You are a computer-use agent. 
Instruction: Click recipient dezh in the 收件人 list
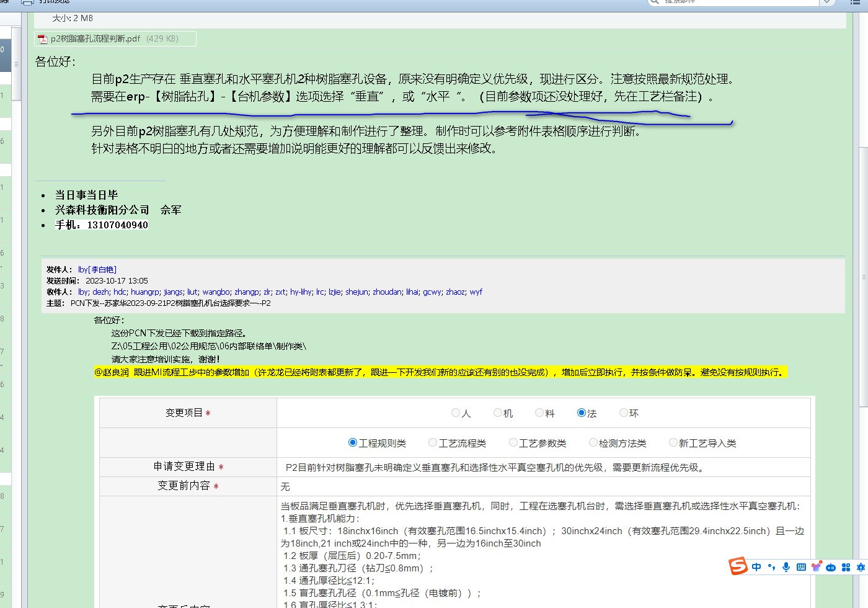click(x=101, y=292)
